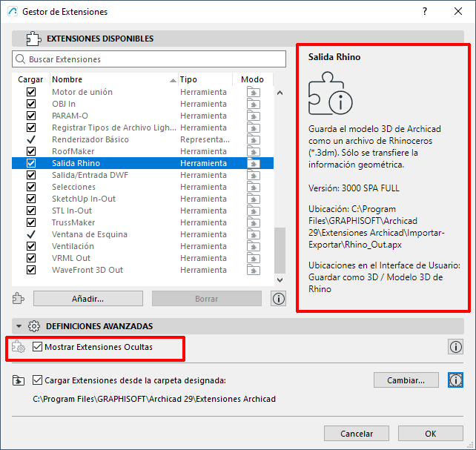Click info icon for Mostrar Extensiones Ocultas
Viewport: 476px width, 450px height.
pyautogui.click(x=455, y=347)
